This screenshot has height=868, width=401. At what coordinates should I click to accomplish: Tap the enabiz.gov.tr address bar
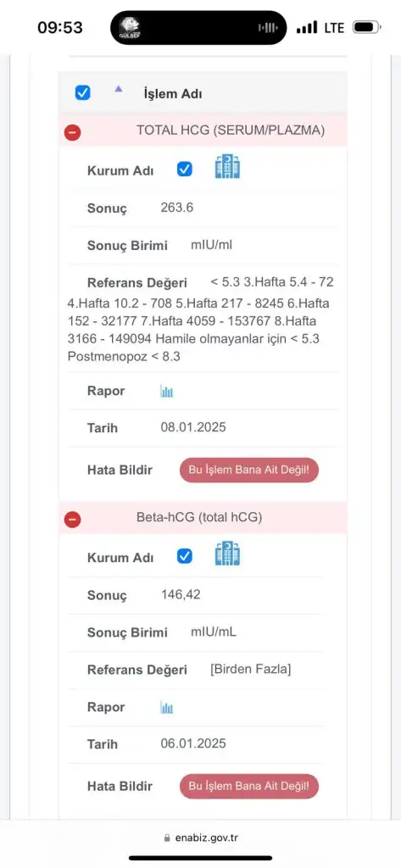[x=200, y=838]
